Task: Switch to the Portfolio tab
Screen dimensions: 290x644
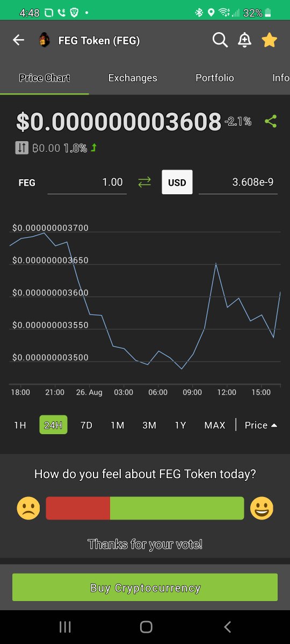Action: (x=215, y=78)
